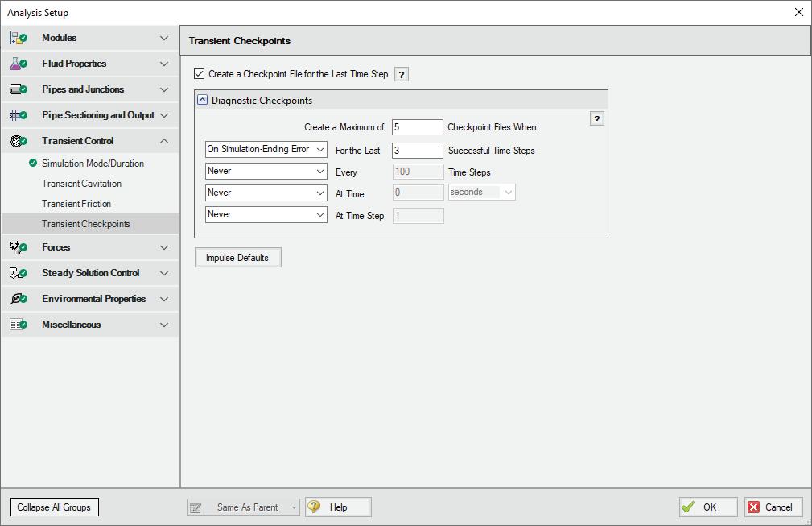Close the Analysis Setup window

click(x=798, y=12)
